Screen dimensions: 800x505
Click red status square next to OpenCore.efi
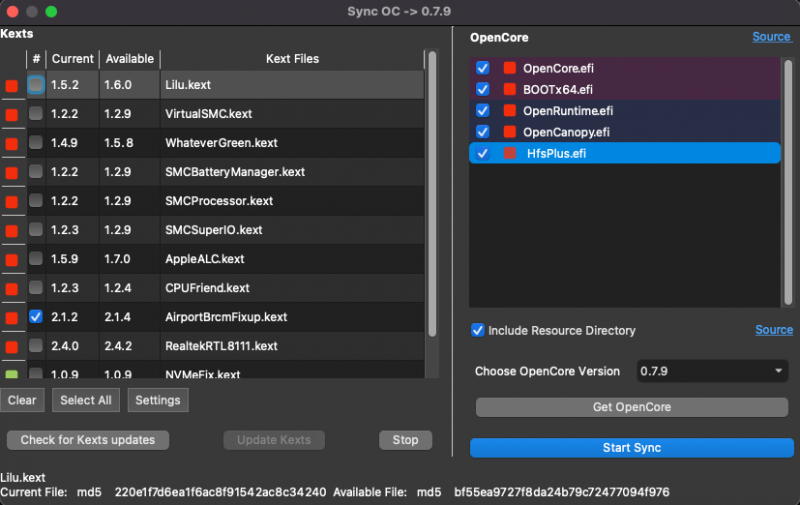pos(509,68)
